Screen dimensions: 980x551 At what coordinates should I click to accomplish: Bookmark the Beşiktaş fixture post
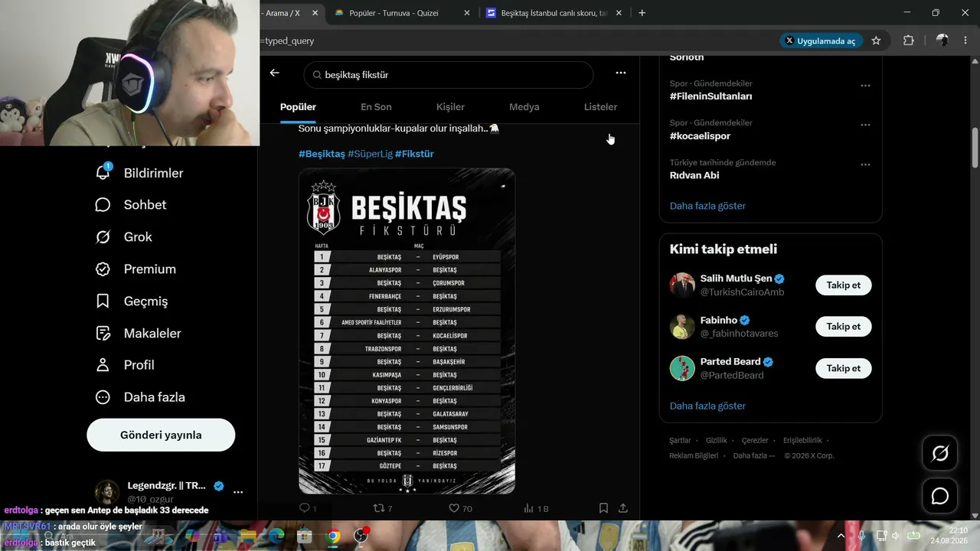point(603,508)
